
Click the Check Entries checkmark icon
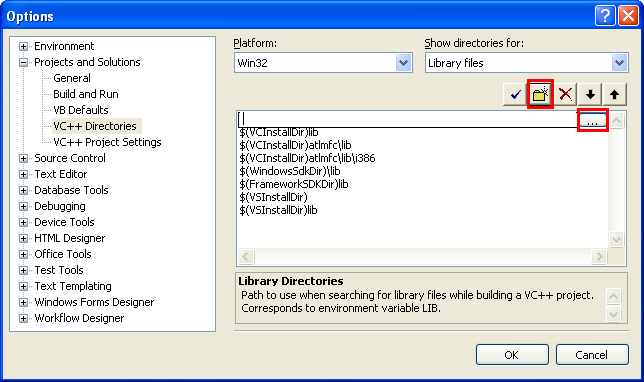click(x=515, y=94)
